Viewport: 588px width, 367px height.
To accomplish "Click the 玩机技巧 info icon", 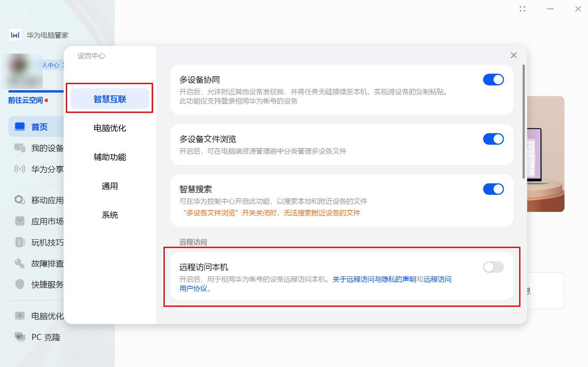I will (20, 242).
